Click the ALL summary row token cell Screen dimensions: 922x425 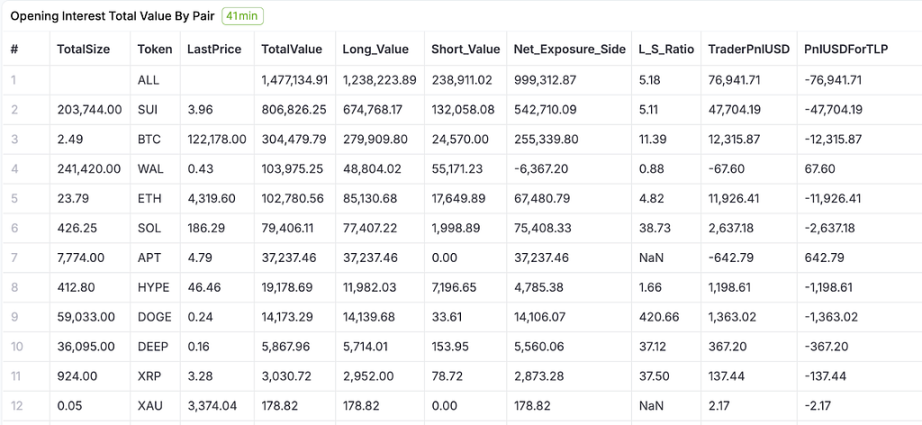pyautogui.click(x=147, y=80)
